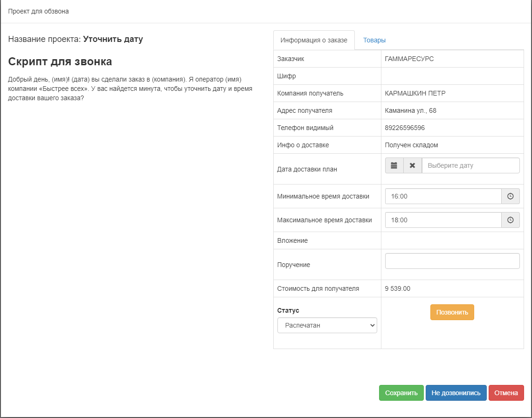Click the Максимальное время доставки label
Image resolution: width=532 pixels, height=418 pixels.
(x=325, y=220)
